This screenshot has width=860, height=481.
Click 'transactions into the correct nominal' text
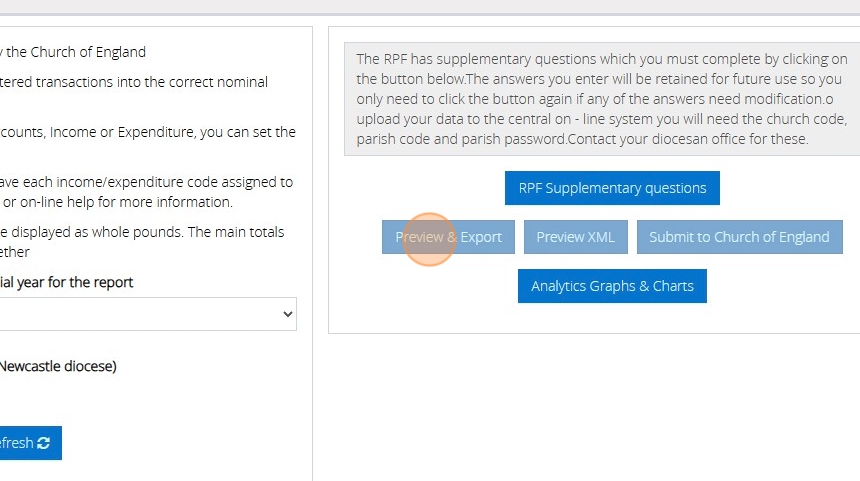(x=135, y=82)
